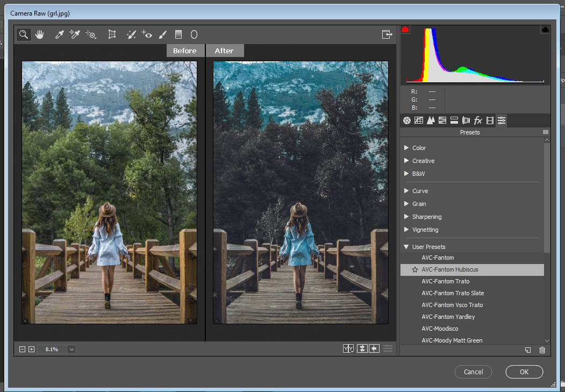The image size is (565, 392).
Task: Expand the Creative preset group
Action: tap(406, 161)
